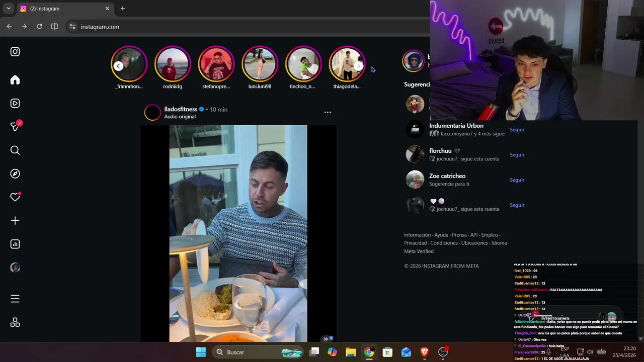Expand the tab search dropdown arrow
644x362 pixels.
pyautogui.click(x=9, y=9)
